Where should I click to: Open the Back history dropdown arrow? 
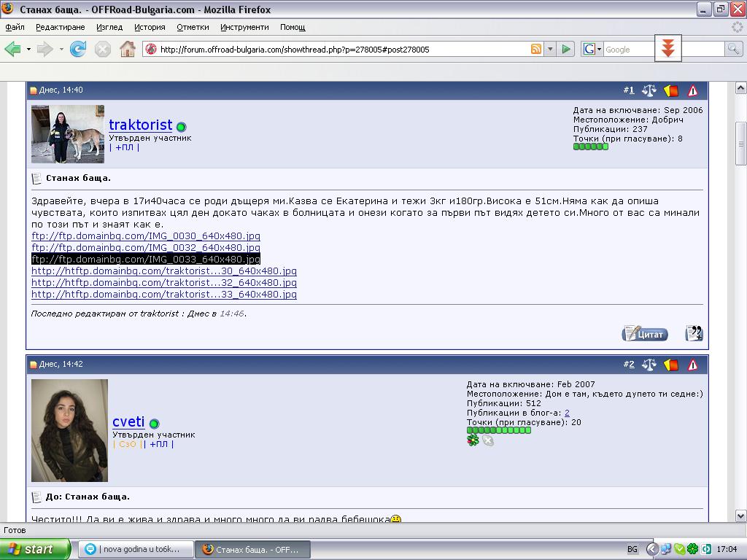[x=28, y=49]
